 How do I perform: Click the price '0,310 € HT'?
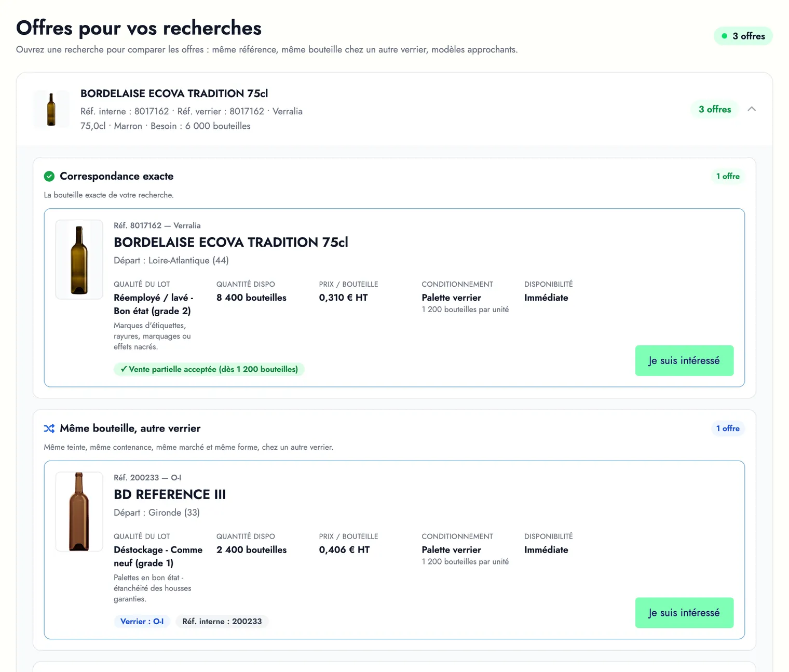(x=343, y=298)
